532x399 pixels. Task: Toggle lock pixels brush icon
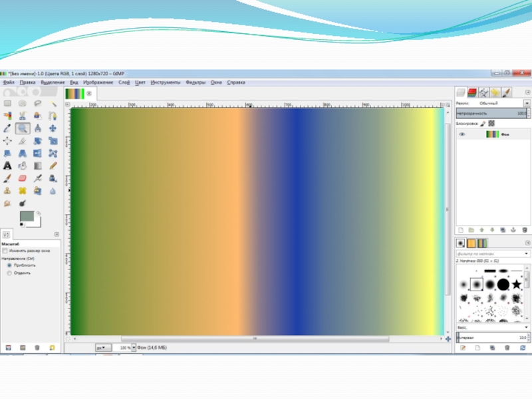[483, 124]
